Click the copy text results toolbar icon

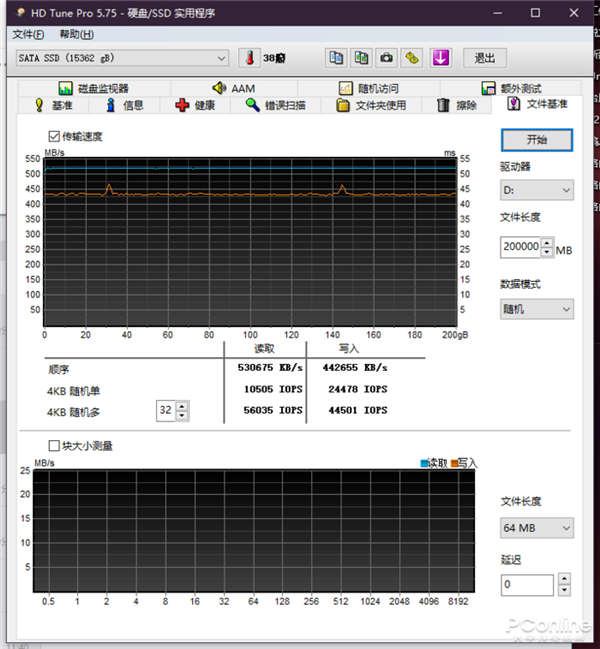336,58
